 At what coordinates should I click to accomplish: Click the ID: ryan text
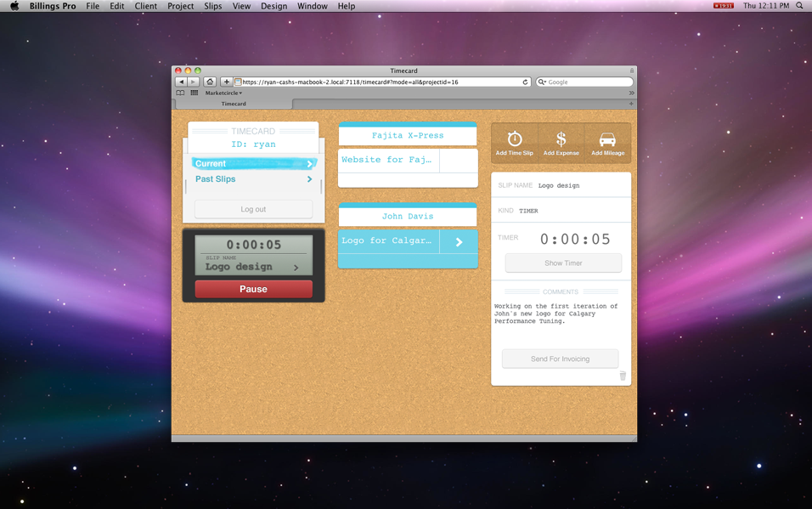click(x=253, y=144)
